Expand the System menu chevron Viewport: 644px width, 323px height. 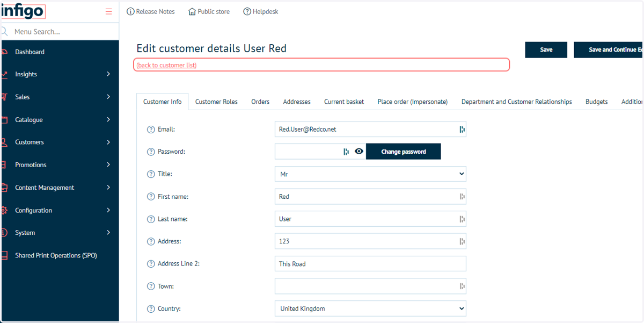coord(108,233)
